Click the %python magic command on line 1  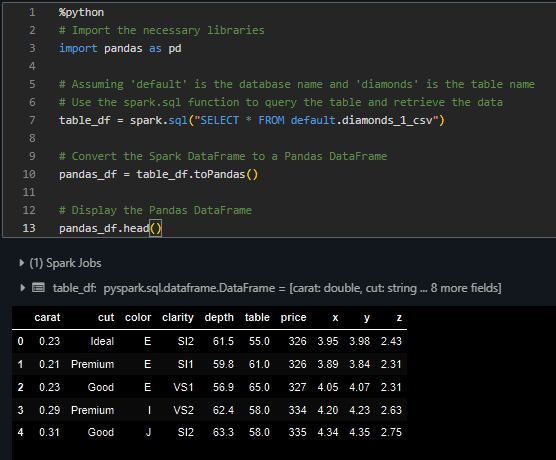[x=82, y=12]
